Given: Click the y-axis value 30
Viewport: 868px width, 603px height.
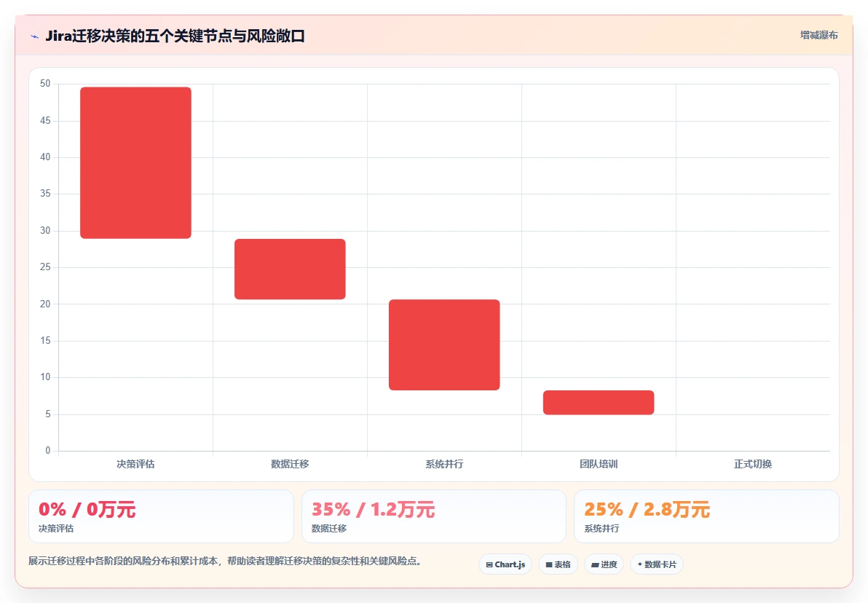Looking at the screenshot, I should coord(45,230).
